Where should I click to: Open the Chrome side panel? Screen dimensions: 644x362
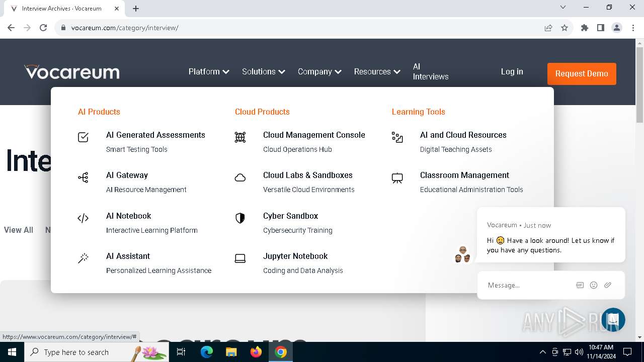(601, 28)
